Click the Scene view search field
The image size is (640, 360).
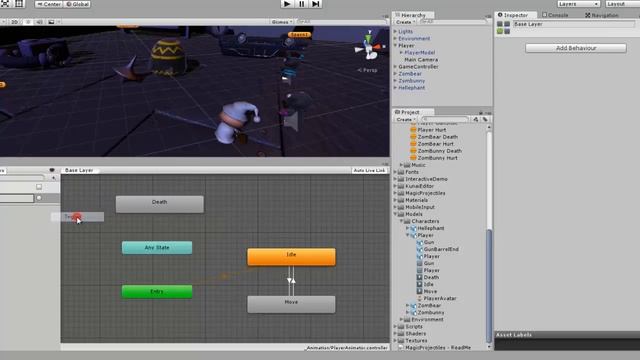tap(341, 22)
